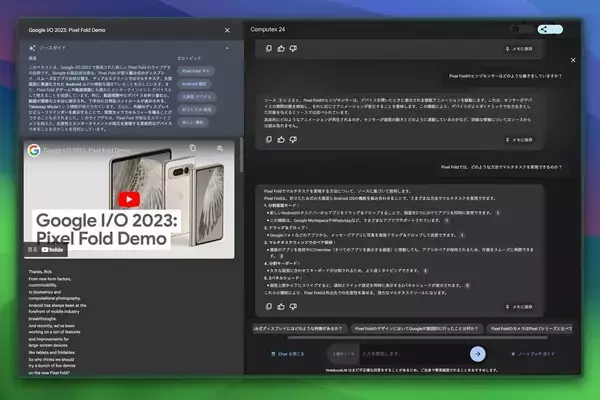The image size is (600, 400).
Task: Copy the multitasking answer at the bottom
Action: [266, 307]
